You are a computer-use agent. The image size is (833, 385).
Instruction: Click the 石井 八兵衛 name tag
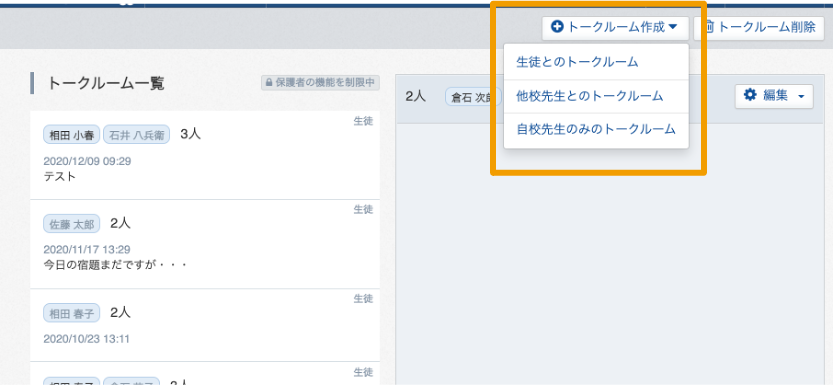(137, 135)
